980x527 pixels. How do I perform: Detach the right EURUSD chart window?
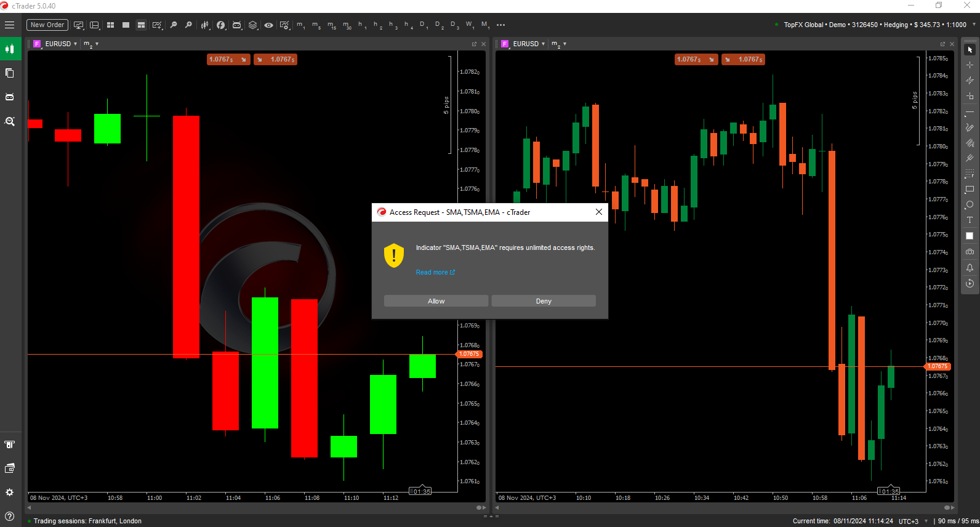click(x=942, y=44)
